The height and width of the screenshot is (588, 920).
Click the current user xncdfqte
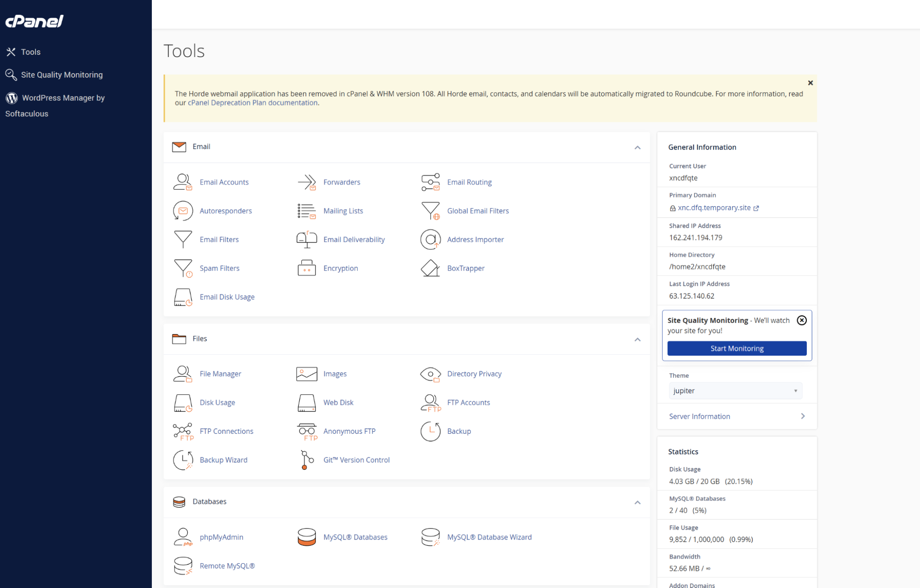coord(683,178)
